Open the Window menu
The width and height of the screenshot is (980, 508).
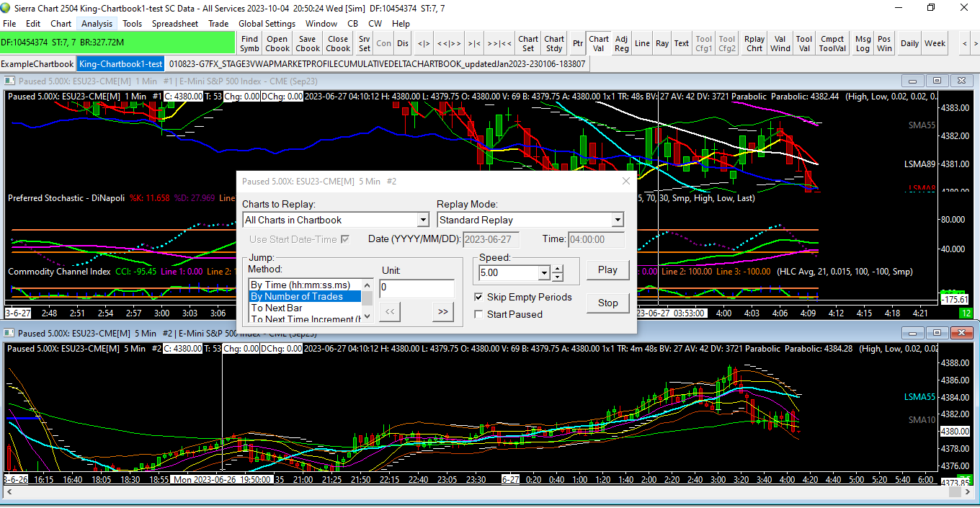pos(321,23)
